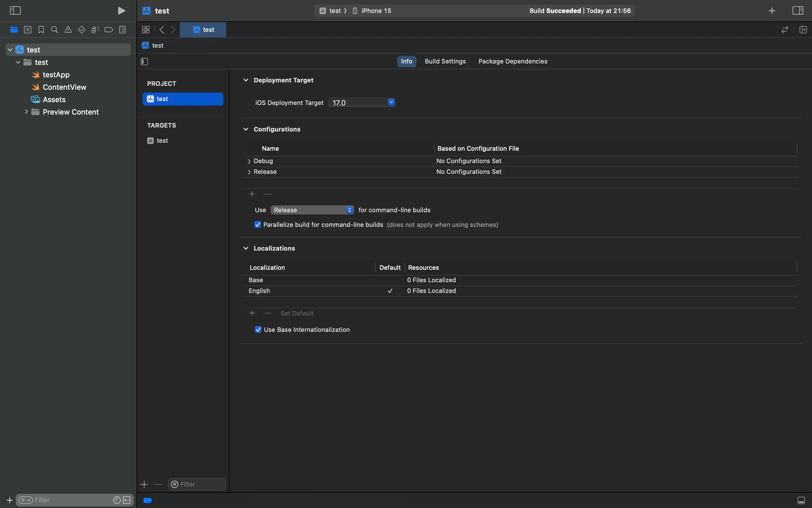
Task: Open the Project navigator folder icon
Action: click(x=14, y=30)
